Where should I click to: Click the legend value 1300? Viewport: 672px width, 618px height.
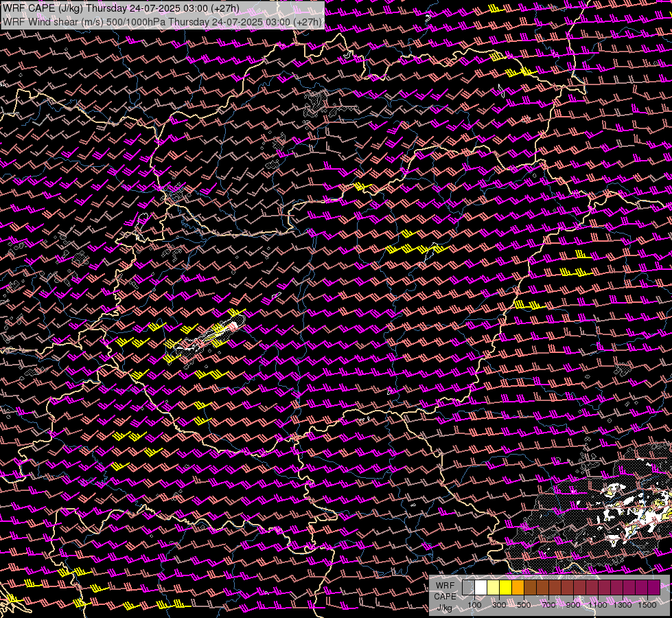[623, 605]
